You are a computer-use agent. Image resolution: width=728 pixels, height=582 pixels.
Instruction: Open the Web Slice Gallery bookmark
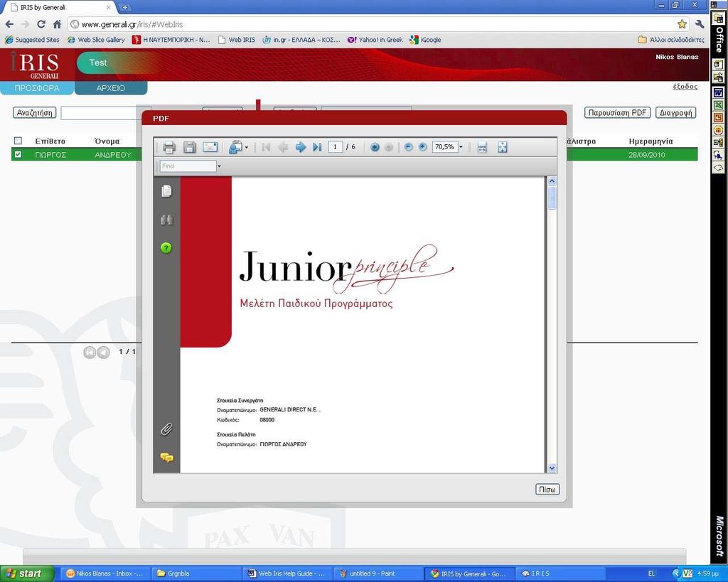pos(96,40)
